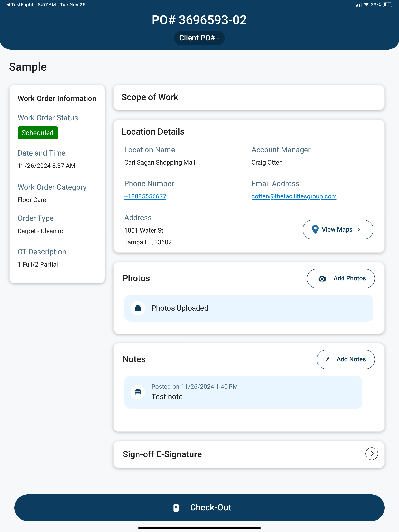The height and width of the screenshot is (532, 399).
Task: Tap the TestFlight back arrow in status bar
Action: coord(8,4)
